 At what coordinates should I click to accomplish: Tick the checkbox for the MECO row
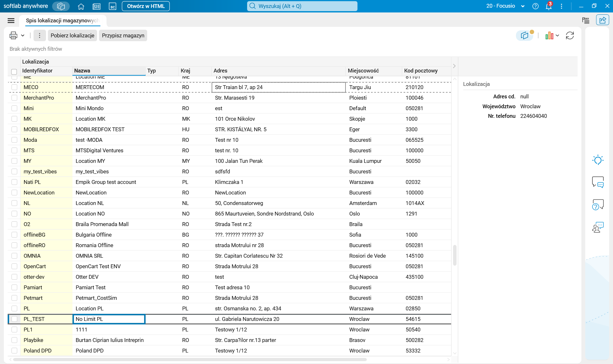click(x=14, y=87)
